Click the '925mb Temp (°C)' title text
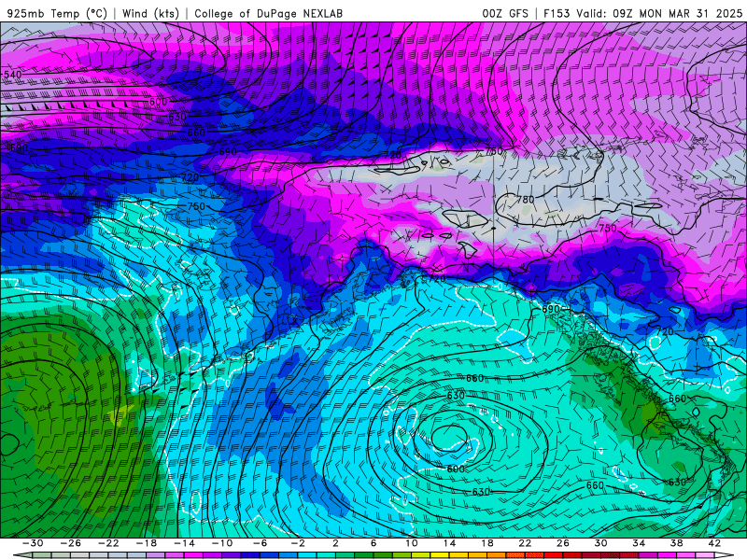This screenshot has height=560, width=747. coord(57,13)
